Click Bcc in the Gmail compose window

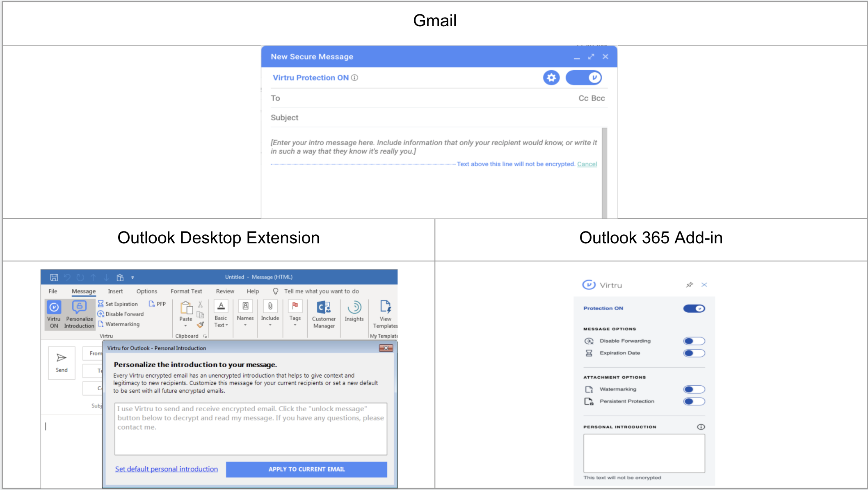point(598,98)
